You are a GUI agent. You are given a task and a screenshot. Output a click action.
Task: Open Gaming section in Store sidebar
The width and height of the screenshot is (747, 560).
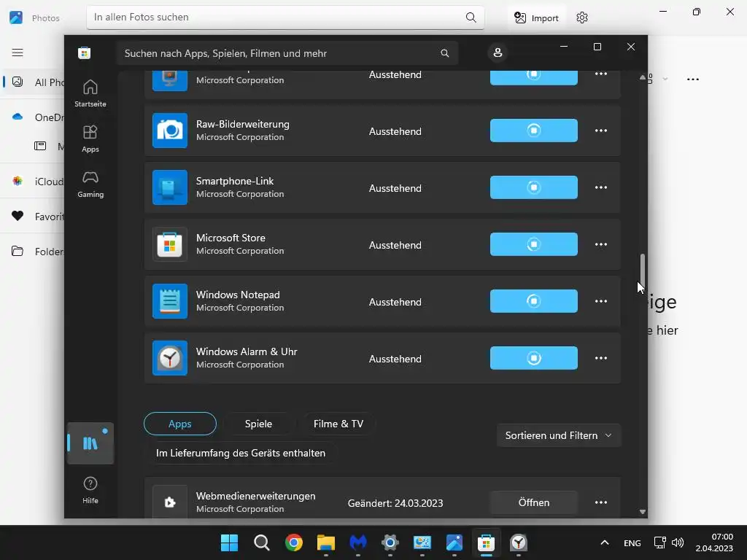pyautogui.click(x=90, y=184)
